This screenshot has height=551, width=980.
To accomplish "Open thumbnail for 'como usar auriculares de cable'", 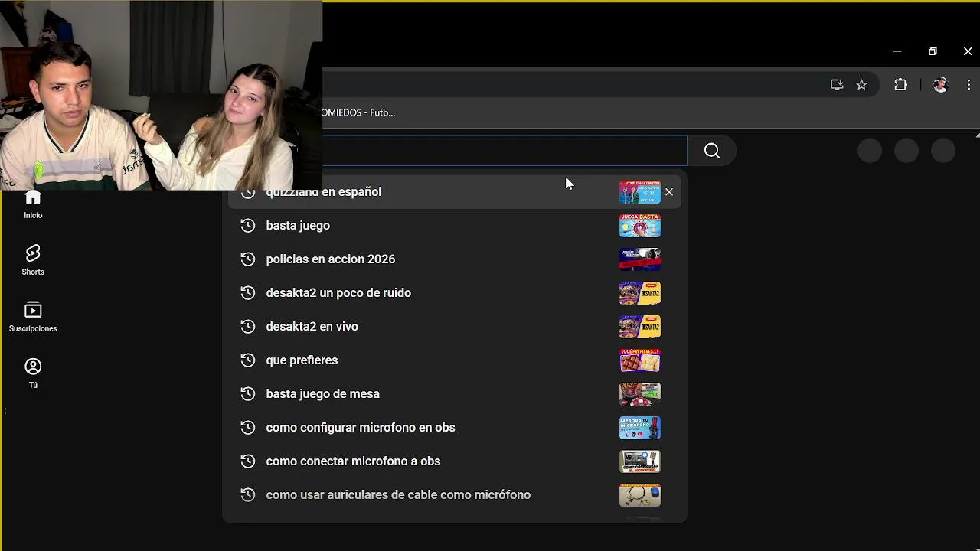I will pyautogui.click(x=639, y=494).
